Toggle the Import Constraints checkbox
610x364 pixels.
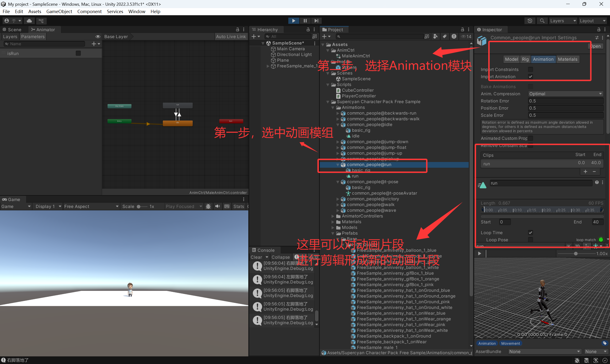530,69
